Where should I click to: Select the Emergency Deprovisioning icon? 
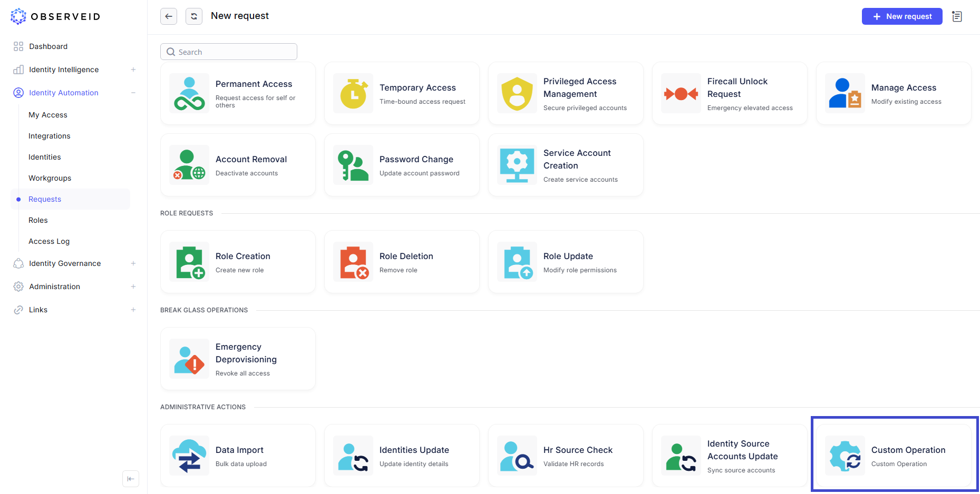(x=189, y=359)
